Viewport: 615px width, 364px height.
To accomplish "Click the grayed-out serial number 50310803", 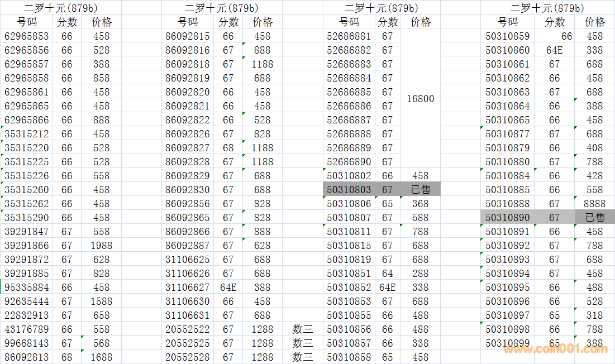I will pyautogui.click(x=349, y=190).
